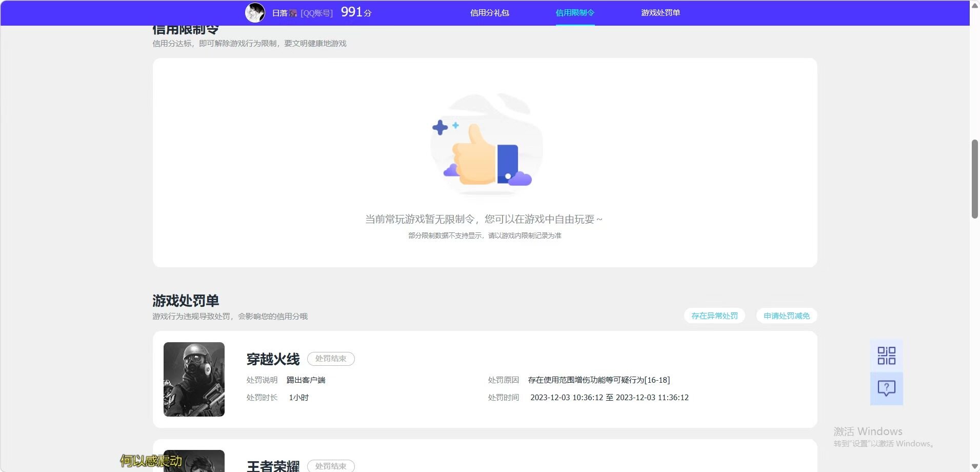Click the username 日落 in header
The width and height of the screenshot is (980, 472).
279,13
